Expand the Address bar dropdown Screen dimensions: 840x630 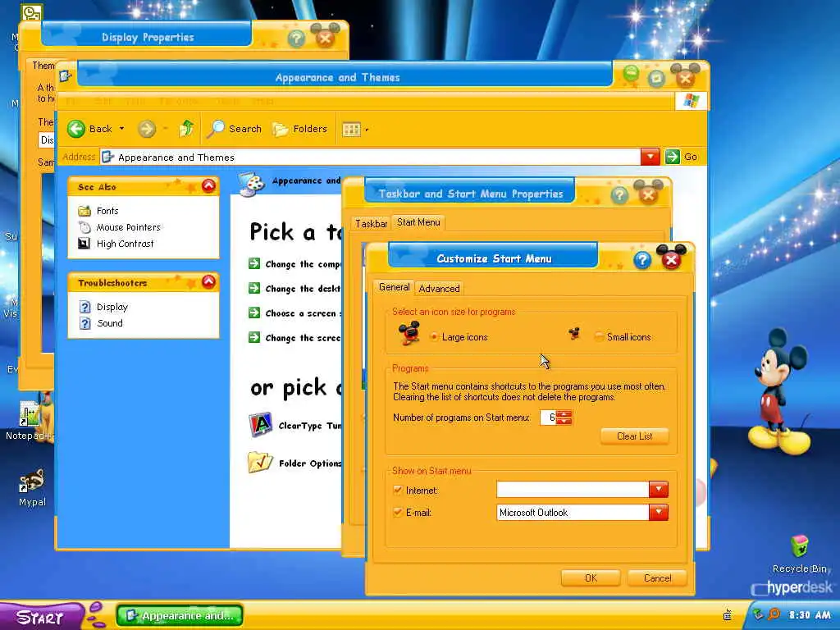coord(650,157)
